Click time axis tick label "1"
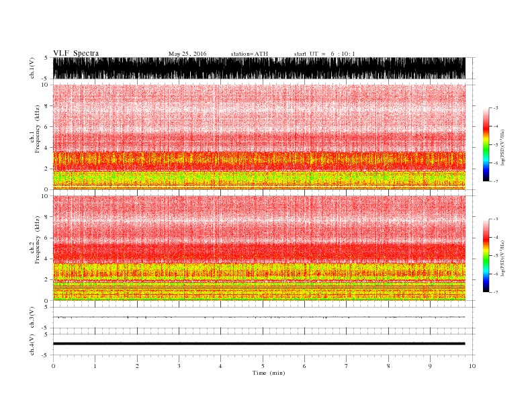532x411 pixels. pyautogui.click(x=95, y=366)
